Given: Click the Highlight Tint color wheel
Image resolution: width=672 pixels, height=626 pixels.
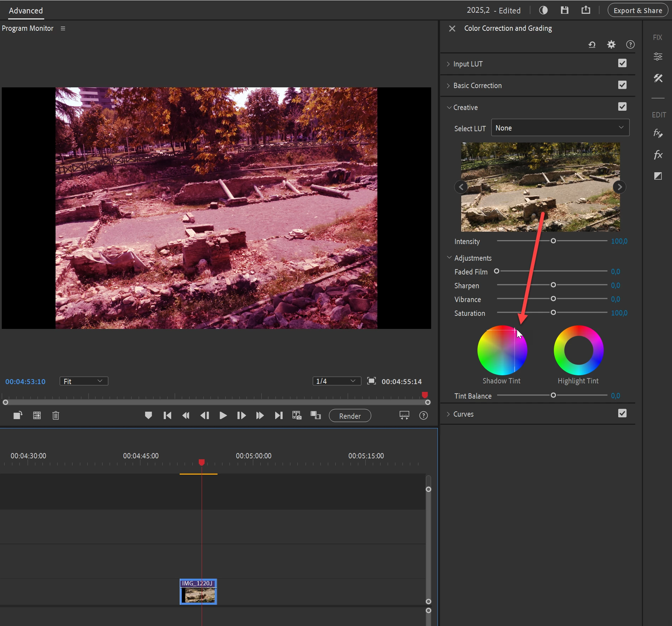Looking at the screenshot, I should [578, 350].
